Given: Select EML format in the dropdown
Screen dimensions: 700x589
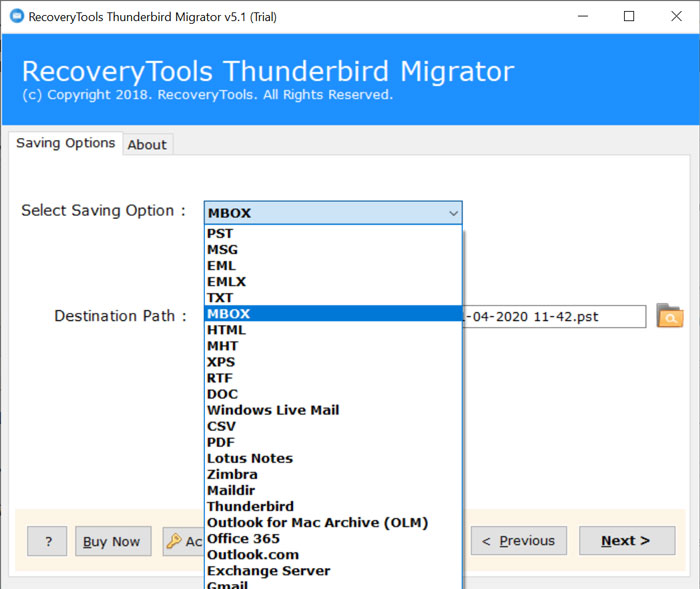Looking at the screenshot, I should click(333, 266).
